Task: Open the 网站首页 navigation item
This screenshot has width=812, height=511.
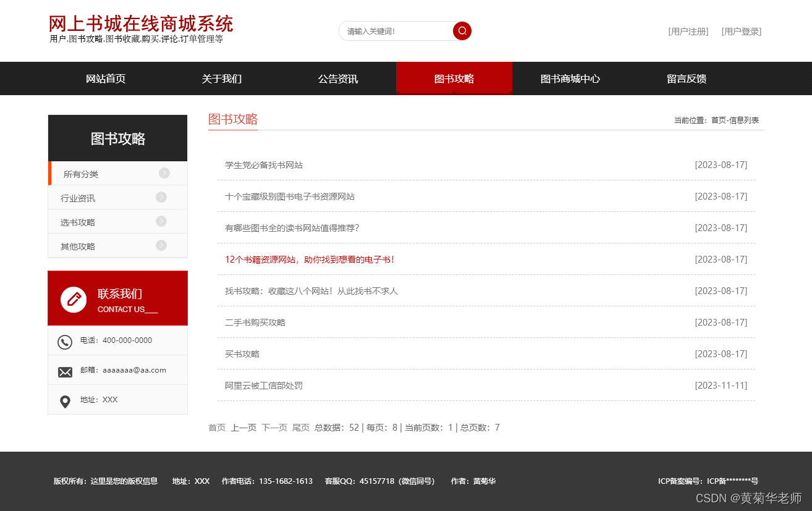Action: (105, 78)
